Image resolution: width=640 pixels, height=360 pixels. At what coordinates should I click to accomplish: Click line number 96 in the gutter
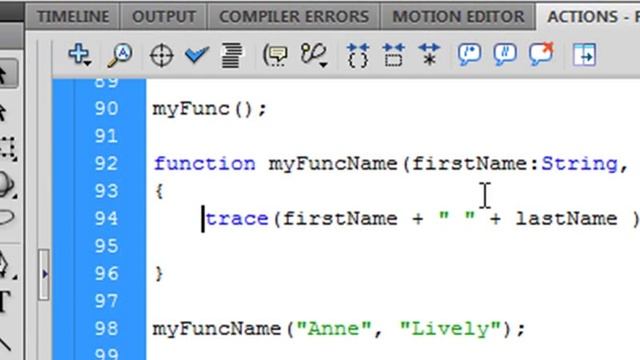[x=106, y=273]
